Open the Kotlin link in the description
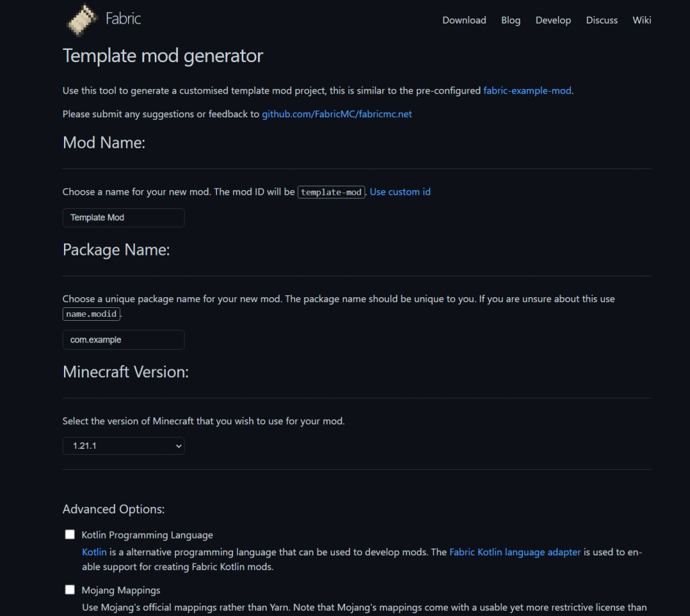Viewport: 690px width, 616px height. (94, 552)
